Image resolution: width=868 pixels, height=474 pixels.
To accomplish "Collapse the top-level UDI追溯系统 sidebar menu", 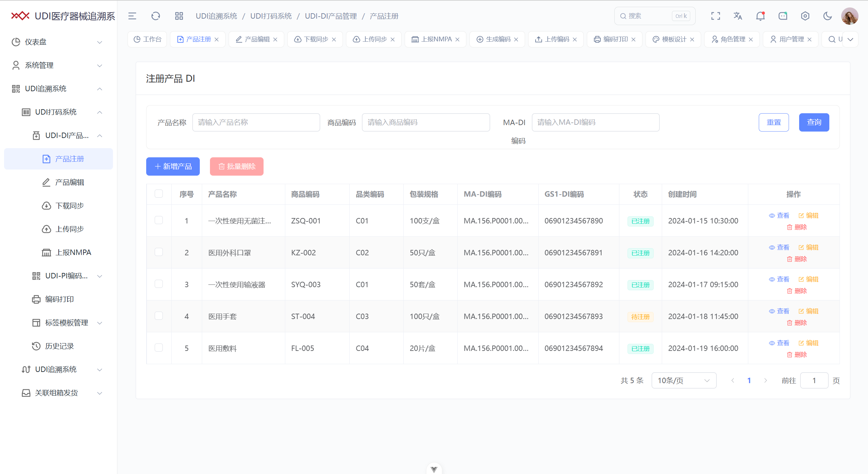I will point(58,89).
